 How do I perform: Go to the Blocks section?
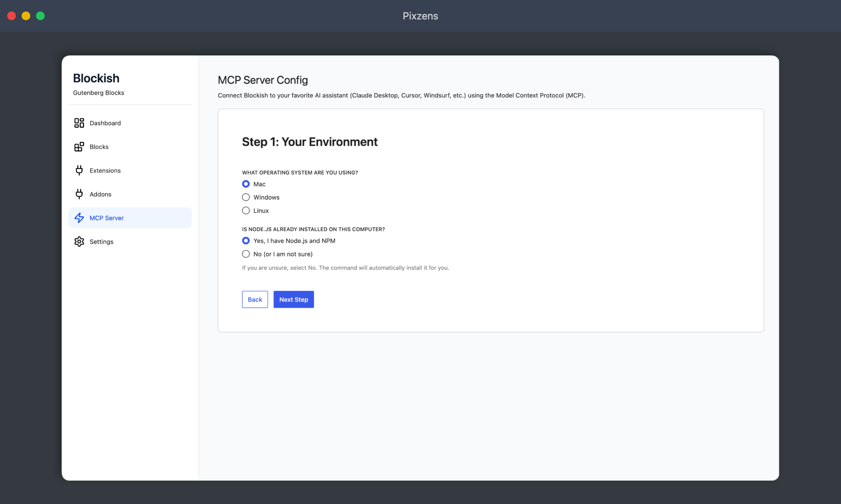click(99, 147)
